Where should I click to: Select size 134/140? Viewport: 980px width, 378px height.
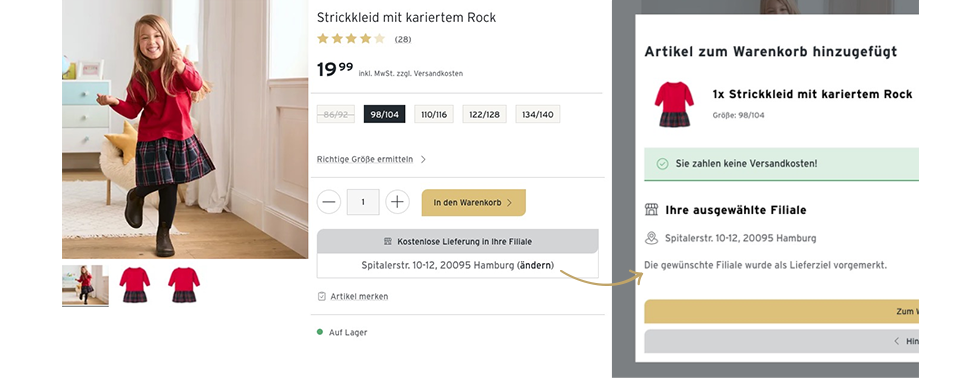[538, 114]
